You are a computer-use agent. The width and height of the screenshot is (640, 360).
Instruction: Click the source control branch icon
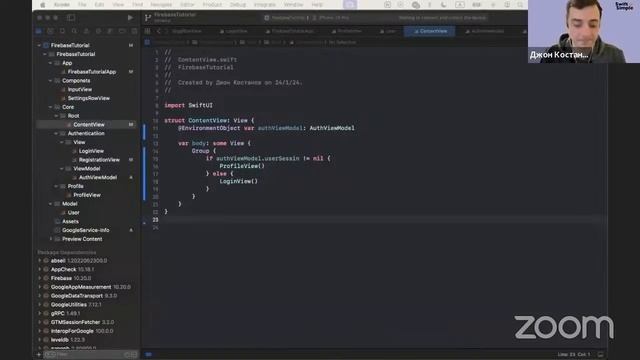tap(148, 18)
